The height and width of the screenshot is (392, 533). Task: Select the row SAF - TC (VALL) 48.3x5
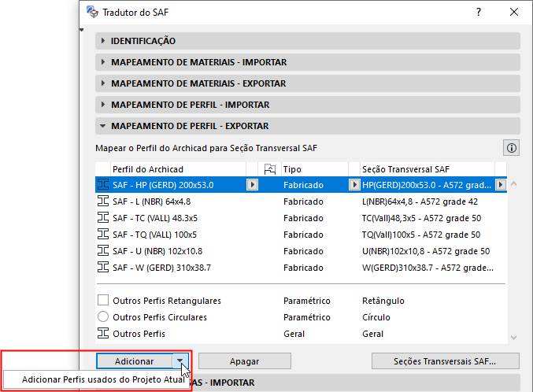302,217
